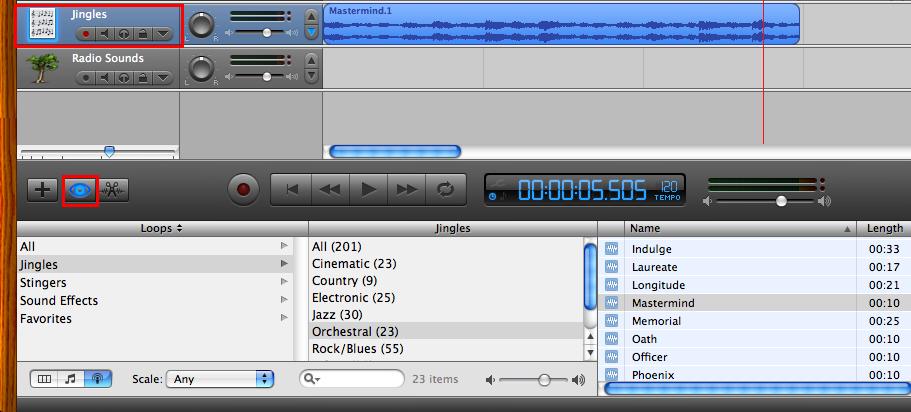Toggle the Cycle loop button

pos(446,189)
